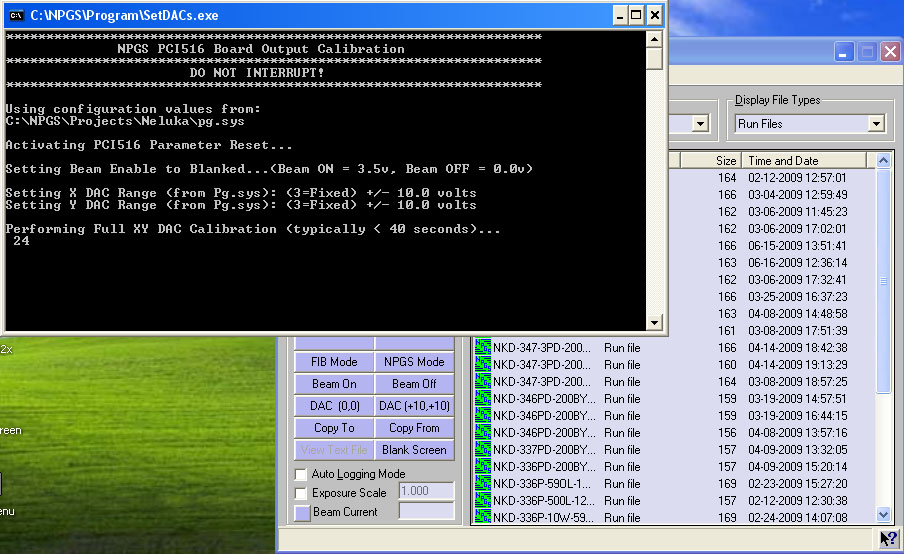This screenshot has height=554, width=904.
Task: Select the NKD-336P-10W-59 run file icon
Action: click(482, 518)
